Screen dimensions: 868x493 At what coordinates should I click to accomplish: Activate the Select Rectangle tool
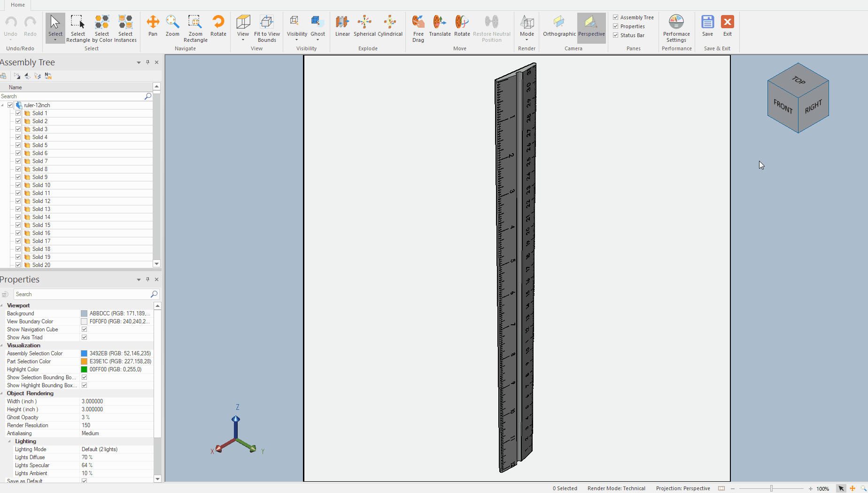pos(78,28)
